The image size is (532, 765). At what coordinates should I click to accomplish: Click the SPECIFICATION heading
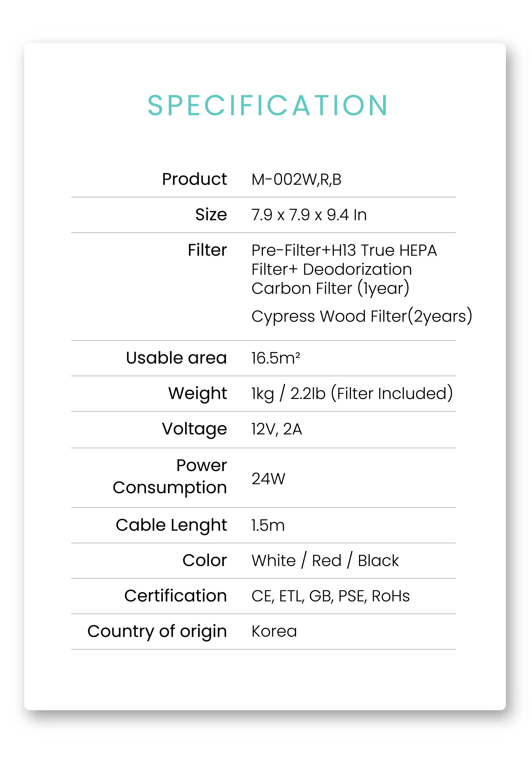click(267, 105)
